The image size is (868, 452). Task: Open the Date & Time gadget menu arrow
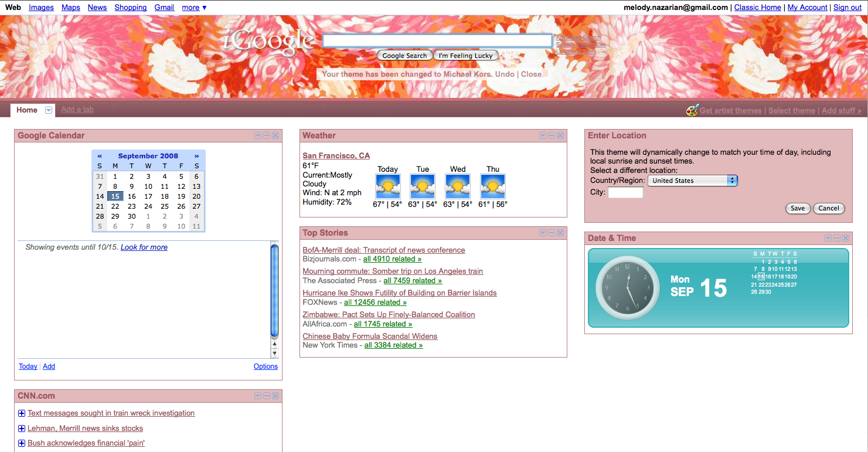coord(828,238)
